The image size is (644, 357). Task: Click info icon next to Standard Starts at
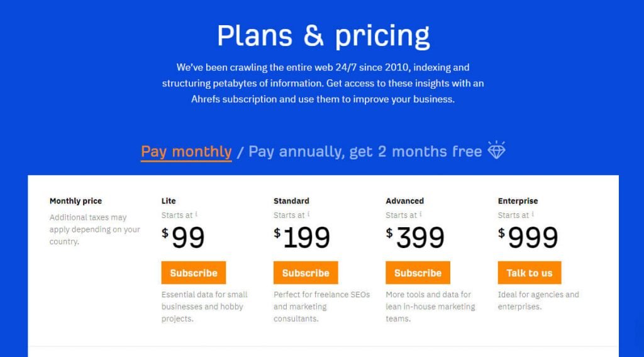pyautogui.click(x=308, y=214)
